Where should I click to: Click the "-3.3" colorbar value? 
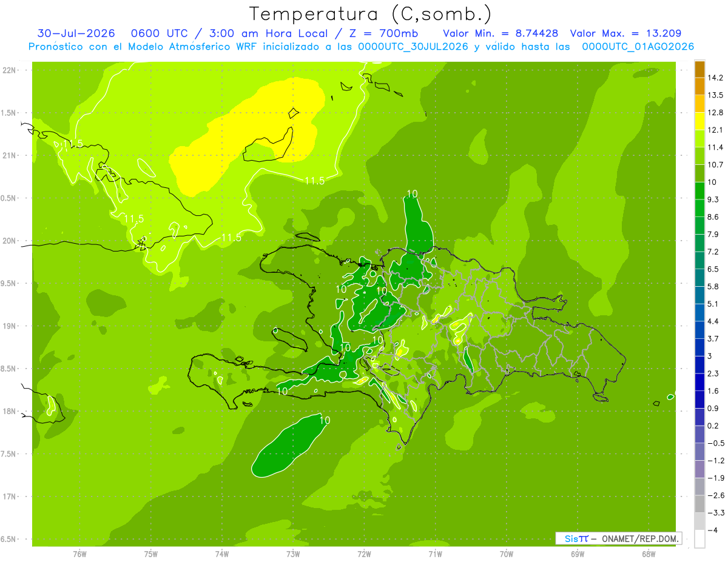click(x=715, y=513)
